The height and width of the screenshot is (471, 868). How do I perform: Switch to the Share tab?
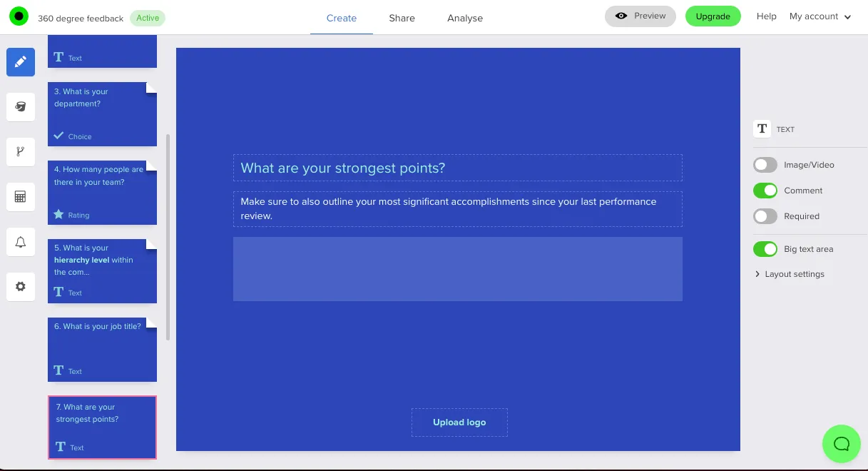[402, 18]
